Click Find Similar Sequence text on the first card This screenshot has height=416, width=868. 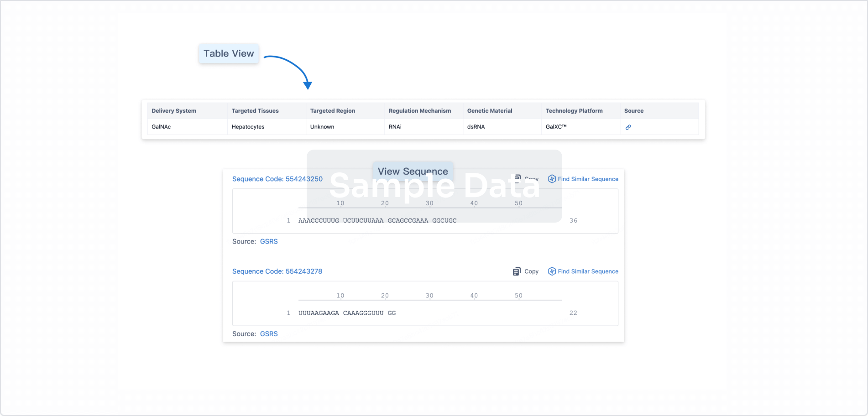pos(588,179)
